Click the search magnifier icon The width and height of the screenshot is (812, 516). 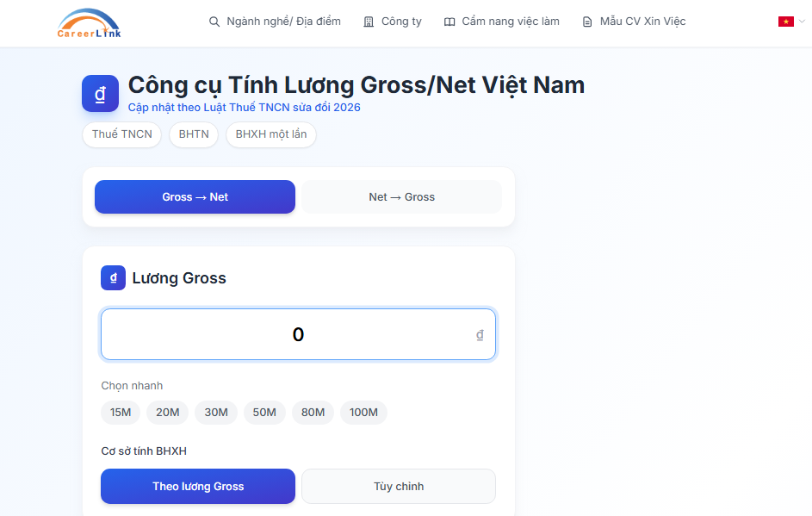click(214, 22)
